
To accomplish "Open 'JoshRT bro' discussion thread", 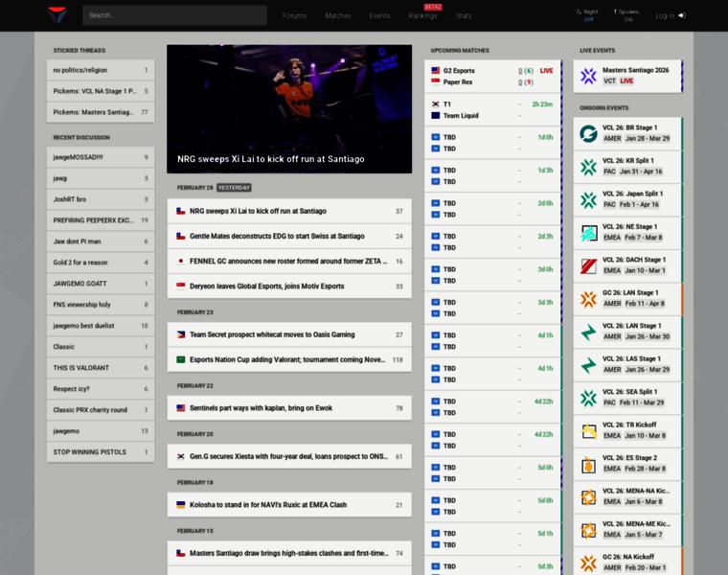I will 101,199.
